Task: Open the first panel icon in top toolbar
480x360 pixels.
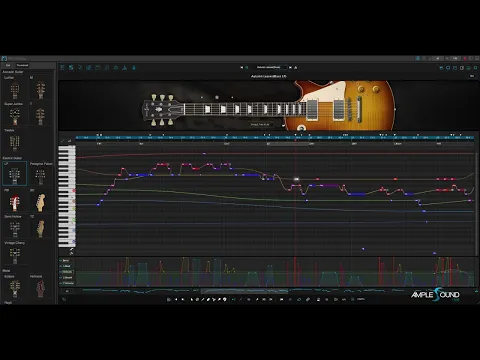Action: tap(62, 68)
